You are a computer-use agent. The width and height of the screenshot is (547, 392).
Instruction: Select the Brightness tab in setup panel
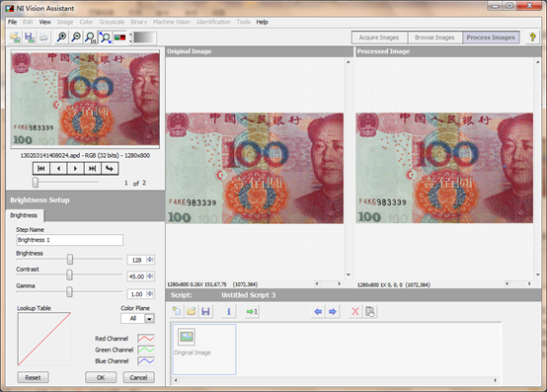[x=24, y=215]
